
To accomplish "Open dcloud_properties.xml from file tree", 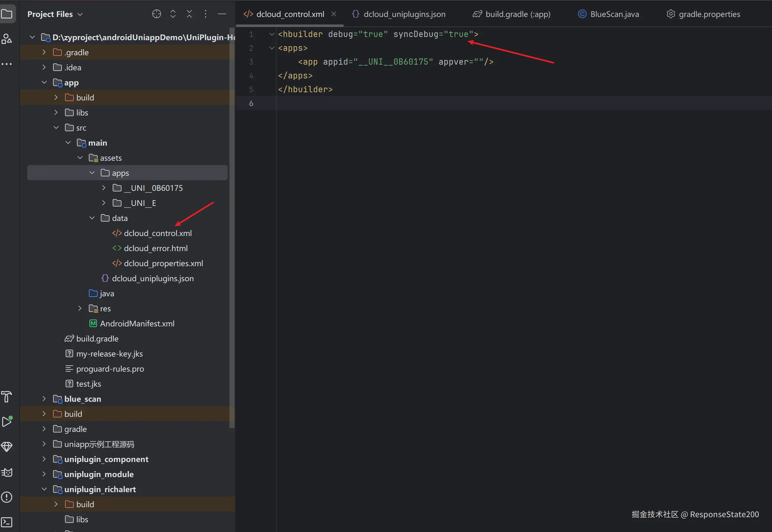I will tap(163, 263).
